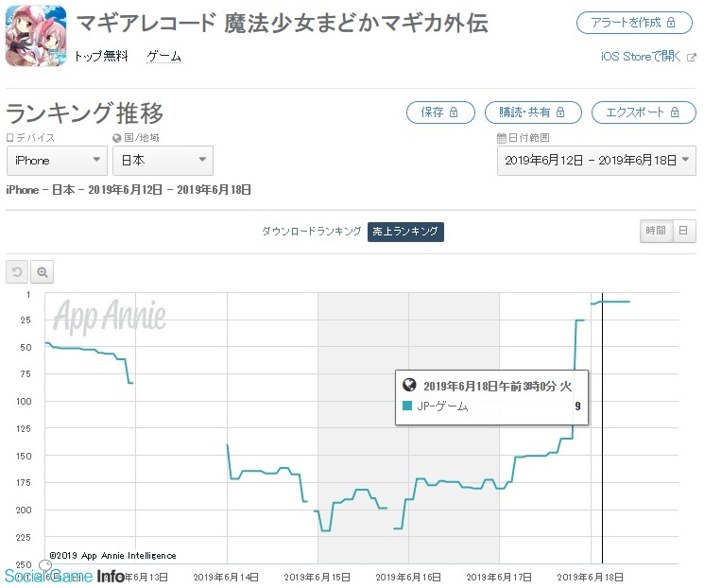Viewport: 704px width, 588px height.
Task: Click the globe icon in the chart tooltip
Action: point(409,385)
